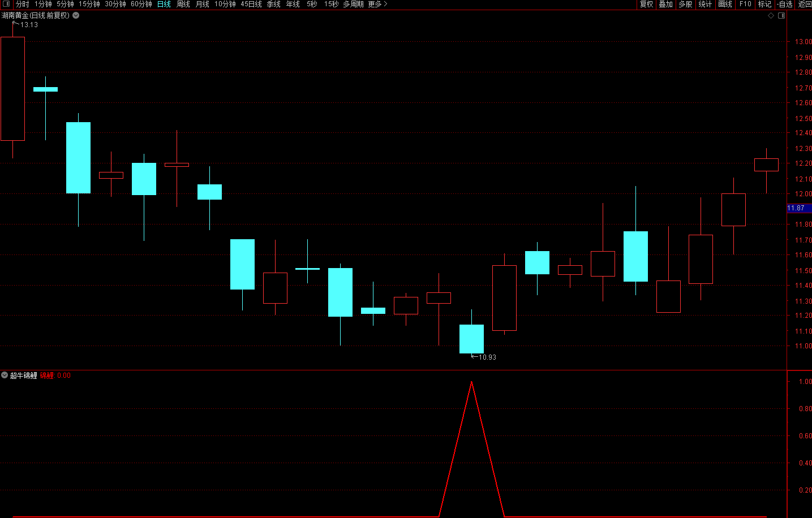812x518 pixels.
Task: Open the 统计 statistics button
Action: pos(705,4)
